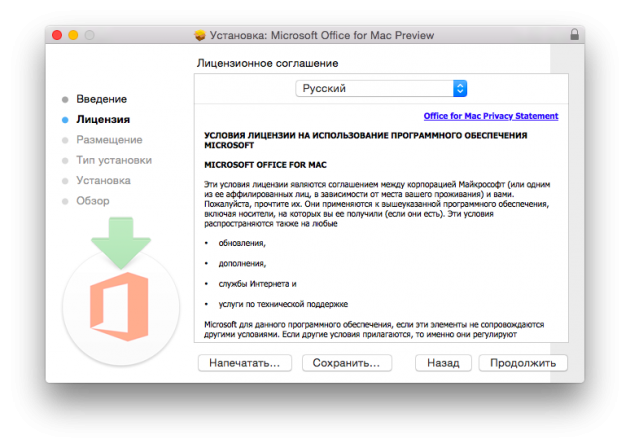Minimize the installer with yellow button
The height and width of the screenshot is (448, 630).
[73, 35]
